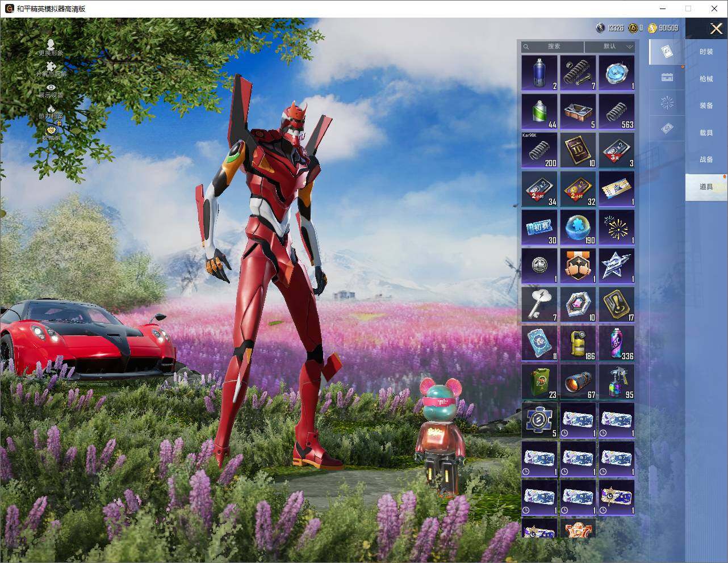Select the blue spray can item (2)
Image resolution: width=728 pixels, height=563 pixels.
(x=539, y=73)
